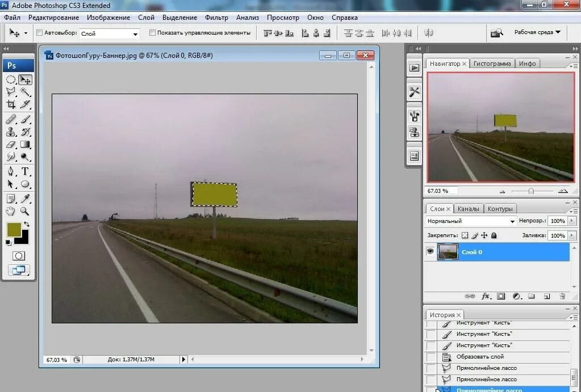Toggle lock image pixels brush icon
The height and width of the screenshot is (392, 581).
[475, 235]
